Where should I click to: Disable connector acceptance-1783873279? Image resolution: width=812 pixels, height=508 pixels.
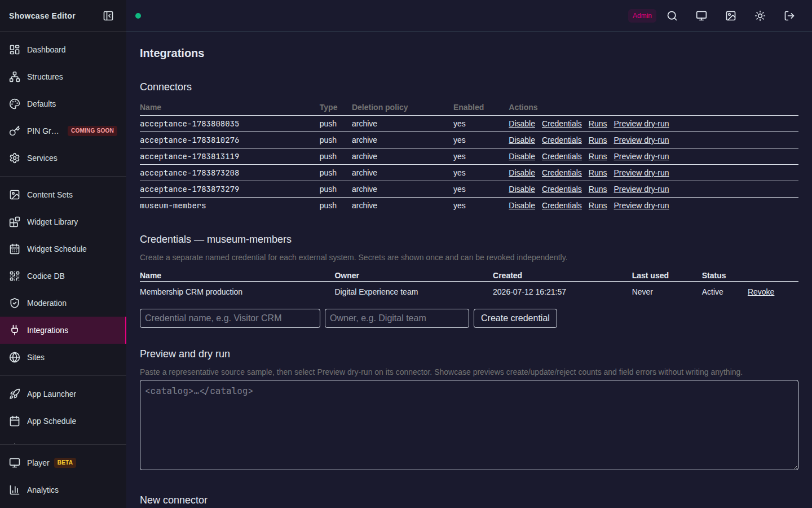(x=522, y=189)
